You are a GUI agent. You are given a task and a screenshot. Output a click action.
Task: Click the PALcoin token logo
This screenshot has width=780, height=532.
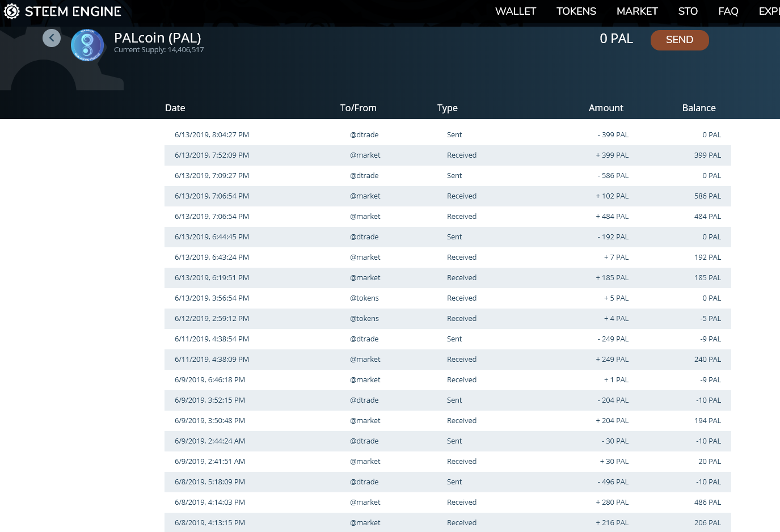[87, 45]
